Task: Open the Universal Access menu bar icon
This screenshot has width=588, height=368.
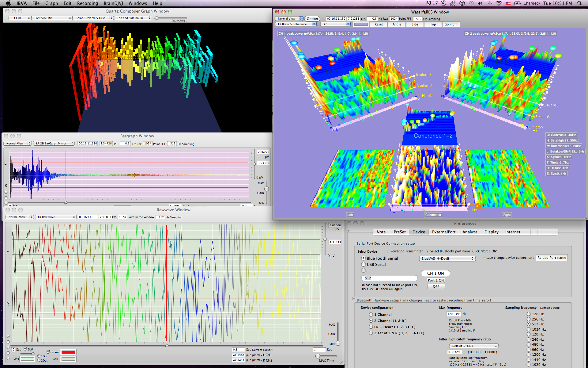Action: click(462, 3)
